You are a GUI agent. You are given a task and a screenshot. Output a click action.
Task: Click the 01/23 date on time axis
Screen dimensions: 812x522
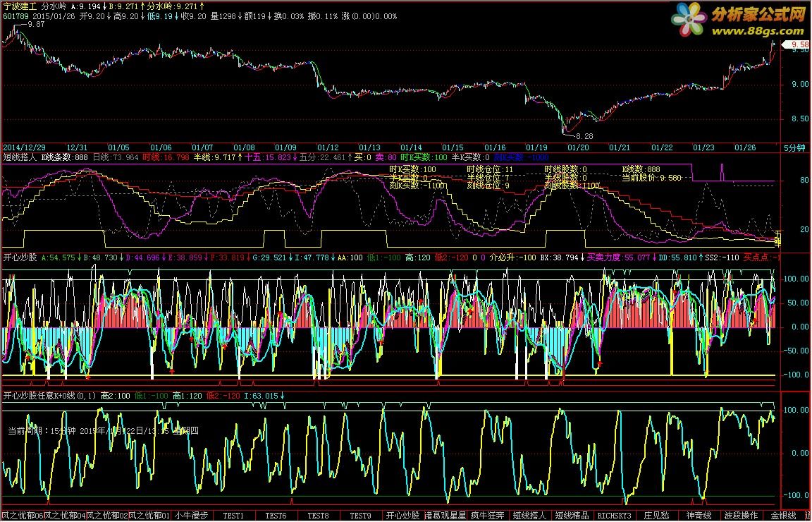(703, 148)
